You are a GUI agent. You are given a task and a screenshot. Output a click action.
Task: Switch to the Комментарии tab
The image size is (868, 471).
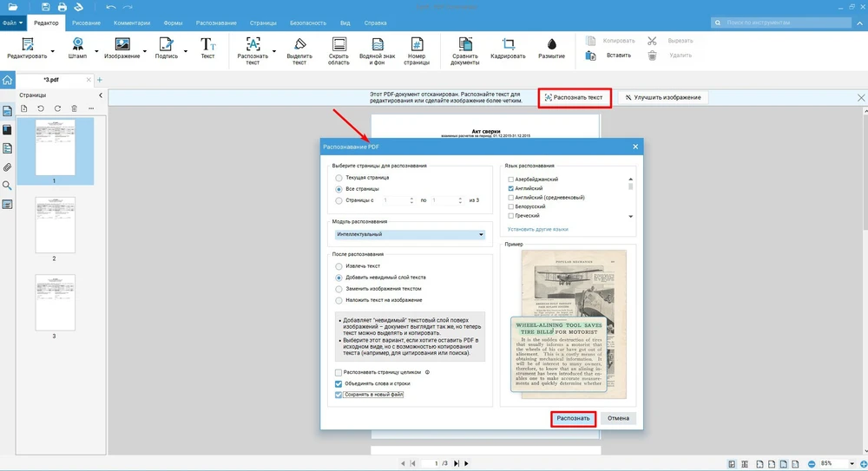pyautogui.click(x=131, y=22)
